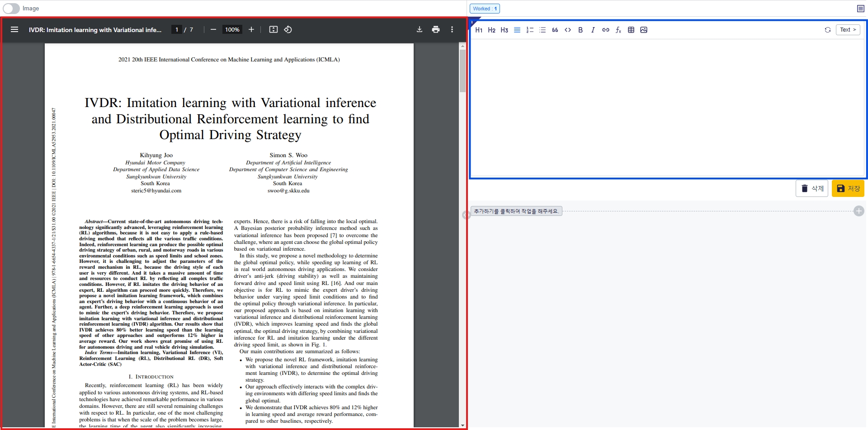This screenshot has width=868, height=430.
Task: Zoom out of the PDF
Action: 213,30
